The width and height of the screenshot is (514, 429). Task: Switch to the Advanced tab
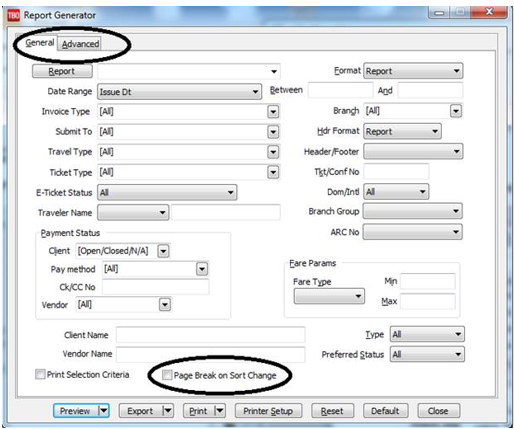point(80,44)
